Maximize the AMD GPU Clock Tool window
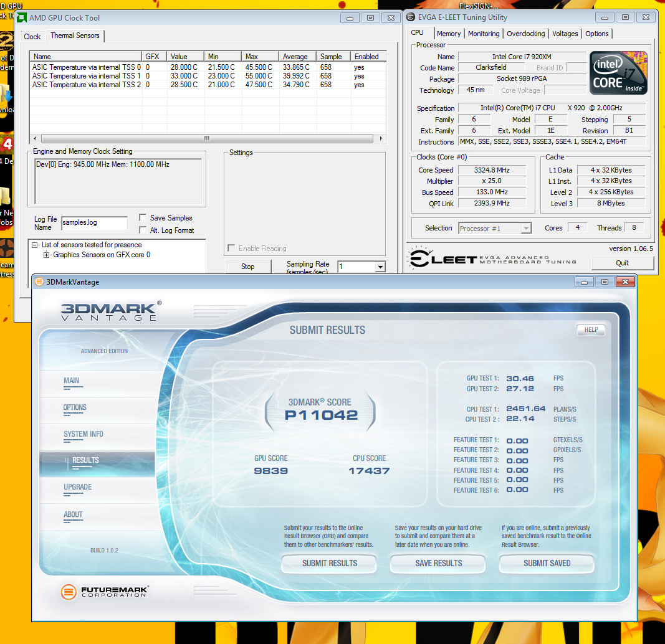 point(370,18)
